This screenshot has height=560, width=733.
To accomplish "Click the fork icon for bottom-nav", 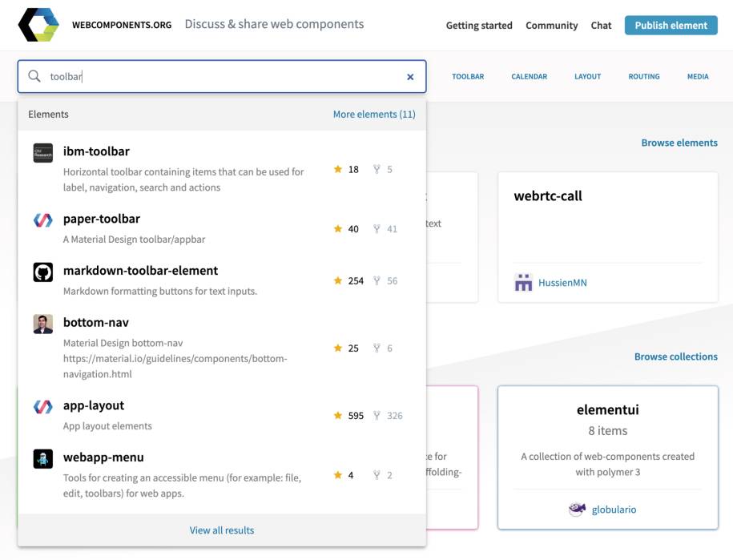I will (x=377, y=348).
